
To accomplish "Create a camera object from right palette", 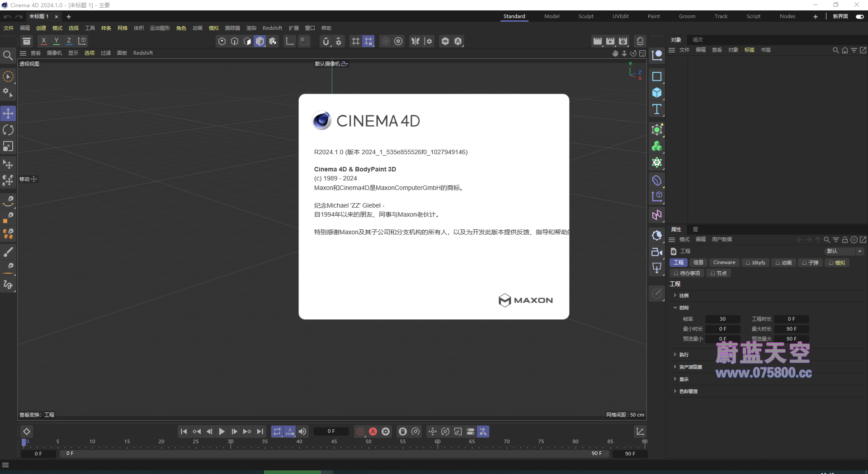I will coord(657,252).
